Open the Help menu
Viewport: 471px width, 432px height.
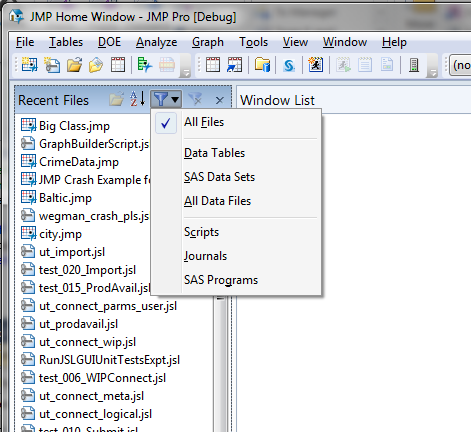[394, 42]
